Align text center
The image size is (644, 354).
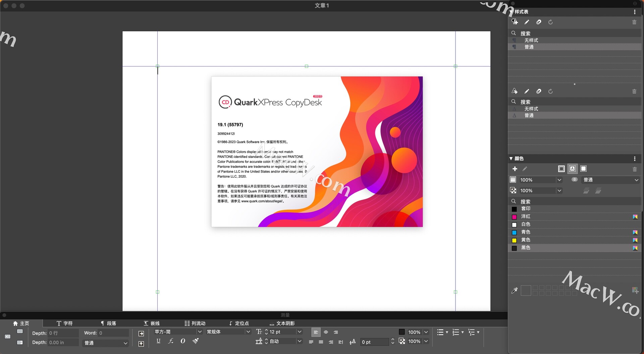pyautogui.click(x=326, y=332)
